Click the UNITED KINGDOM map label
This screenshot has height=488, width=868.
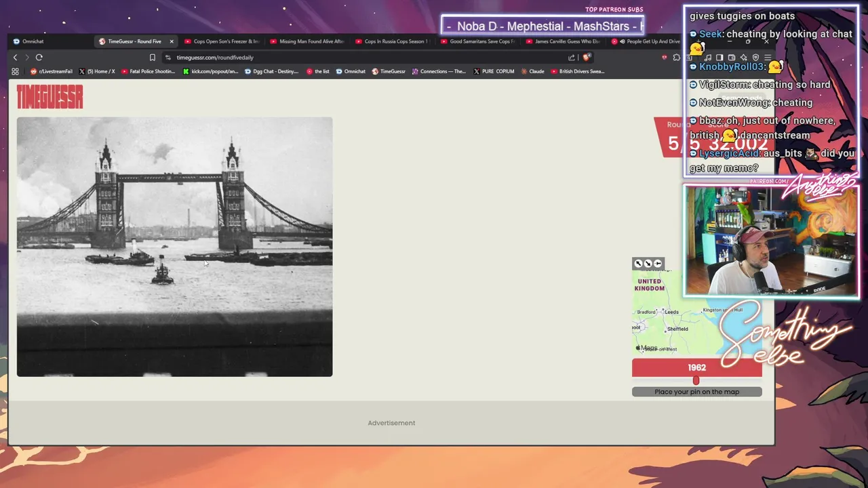point(649,285)
